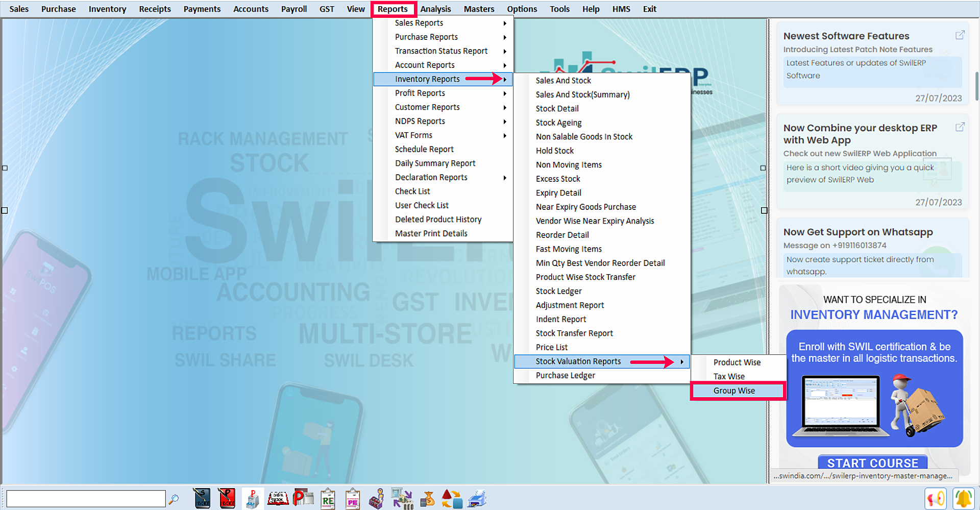Select Product Wise stock valuation report

coord(738,362)
